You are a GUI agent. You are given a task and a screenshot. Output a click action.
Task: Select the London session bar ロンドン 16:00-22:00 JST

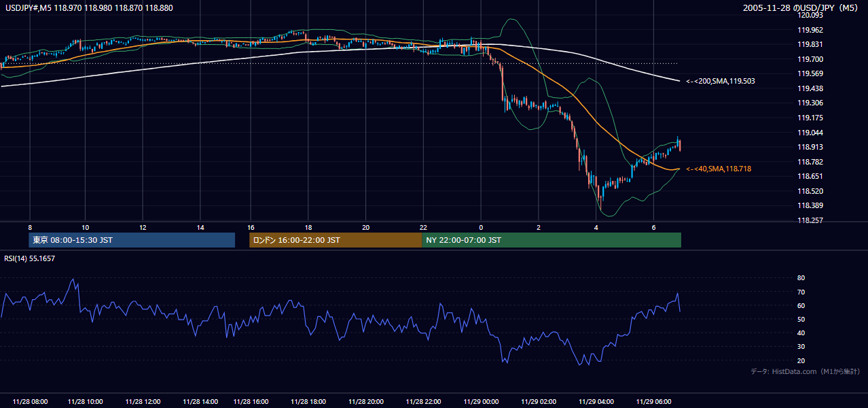click(x=336, y=240)
